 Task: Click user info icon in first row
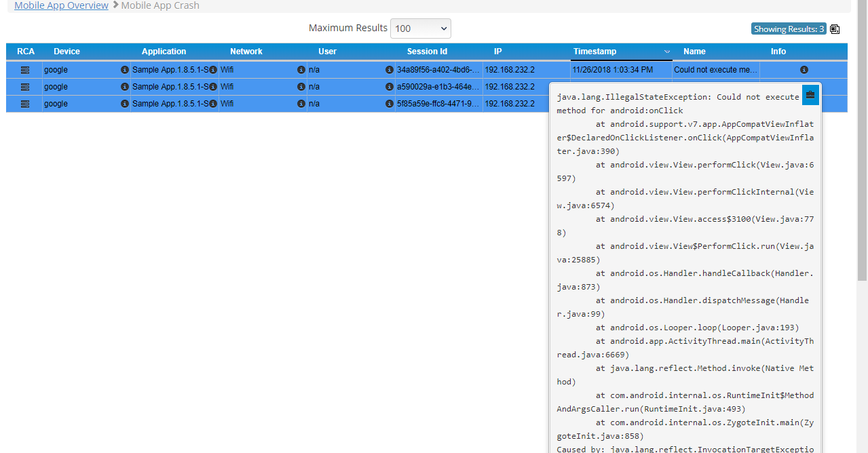(x=390, y=70)
